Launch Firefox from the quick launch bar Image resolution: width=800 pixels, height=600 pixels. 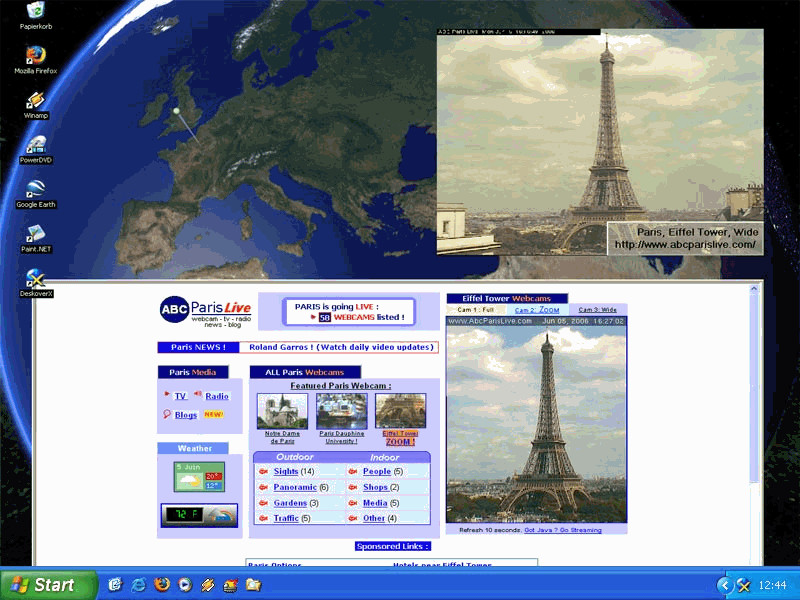[162, 584]
